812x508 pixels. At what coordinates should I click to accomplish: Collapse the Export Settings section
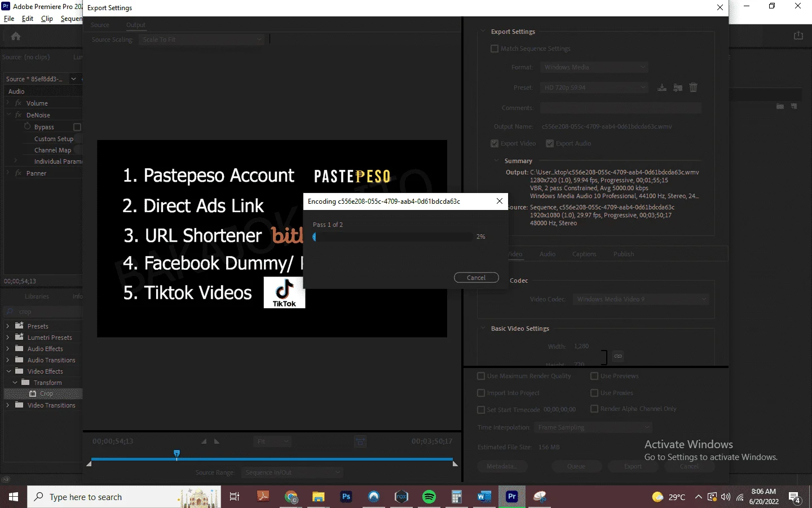tap(483, 32)
